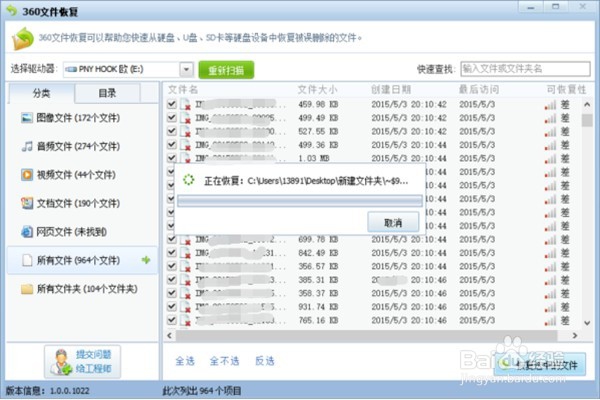Click the vertical scrollbar thumb
600x400 pixels.
(587, 120)
